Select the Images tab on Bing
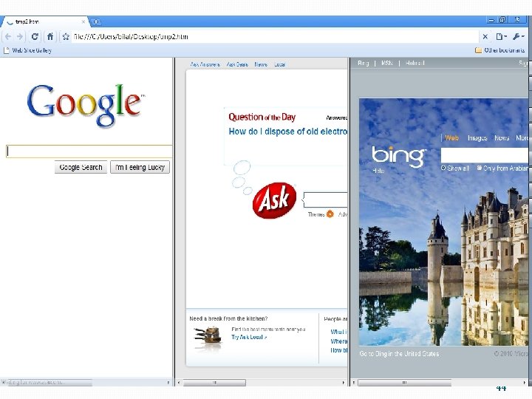 (477, 137)
